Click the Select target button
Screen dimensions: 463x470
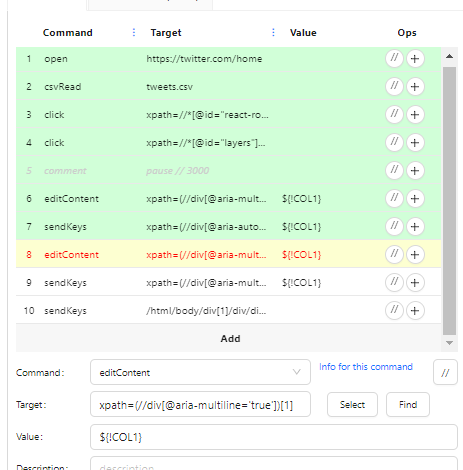click(x=352, y=405)
